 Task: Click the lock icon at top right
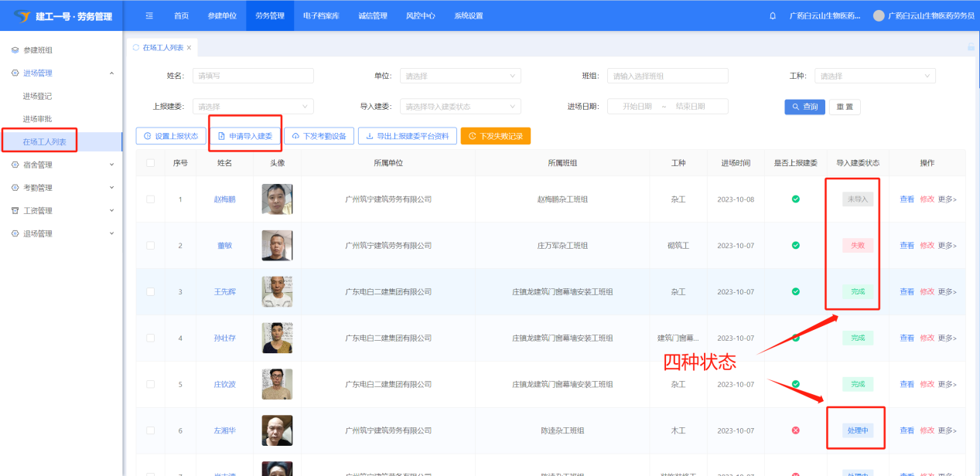971,48
